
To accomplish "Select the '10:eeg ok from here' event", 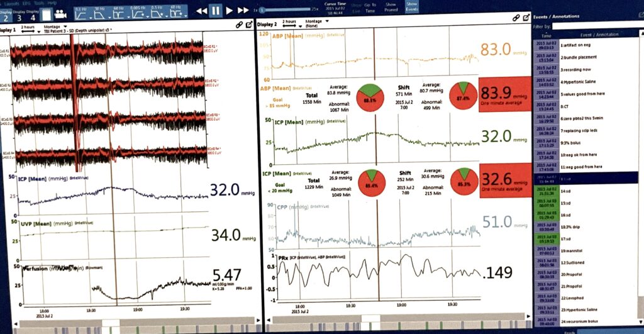I will (586, 155).
